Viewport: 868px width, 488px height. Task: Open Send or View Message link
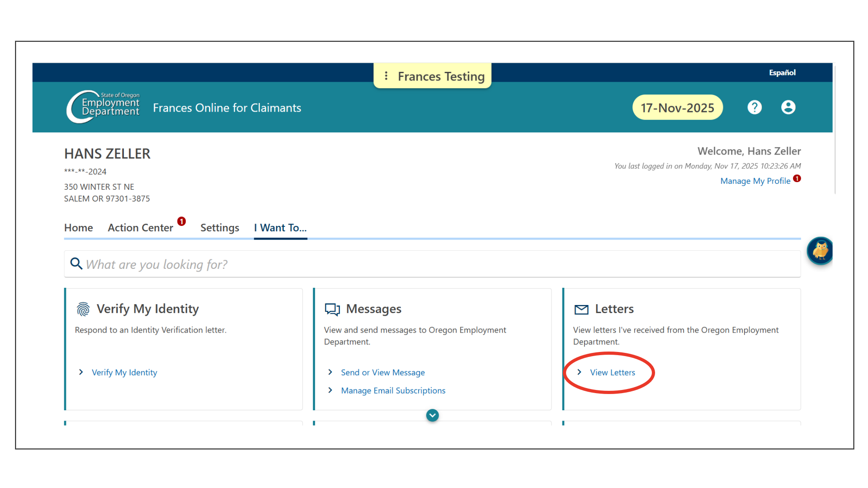(383, 372)
